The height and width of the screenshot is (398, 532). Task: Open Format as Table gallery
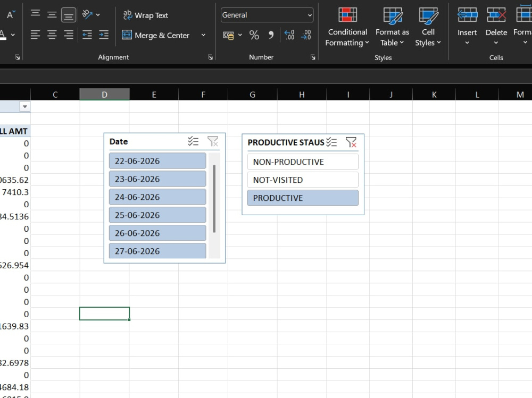coord(392,27)
